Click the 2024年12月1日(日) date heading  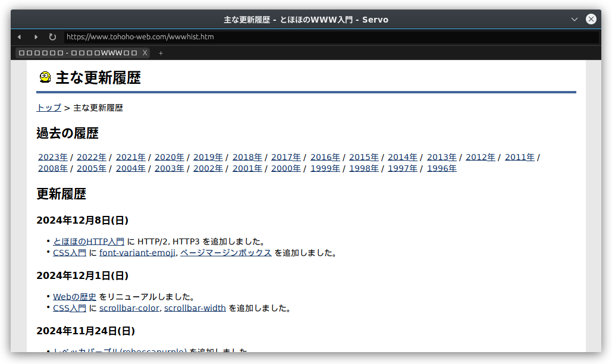[x=82, y=276]
